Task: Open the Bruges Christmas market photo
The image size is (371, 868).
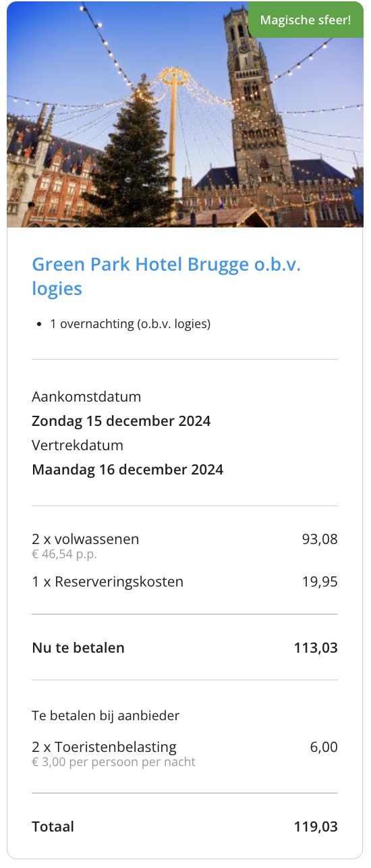Action: 185,114
